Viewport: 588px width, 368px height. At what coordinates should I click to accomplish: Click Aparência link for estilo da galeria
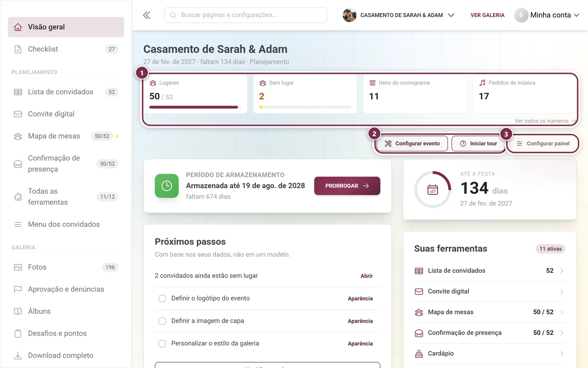pos(360,343)
